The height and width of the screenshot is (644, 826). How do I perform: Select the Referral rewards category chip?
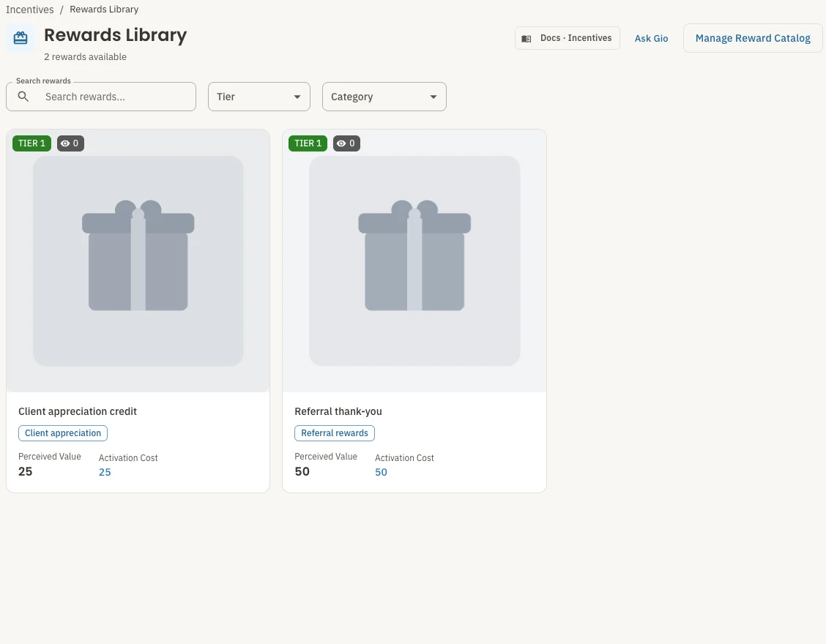click(x=335, y=433)
